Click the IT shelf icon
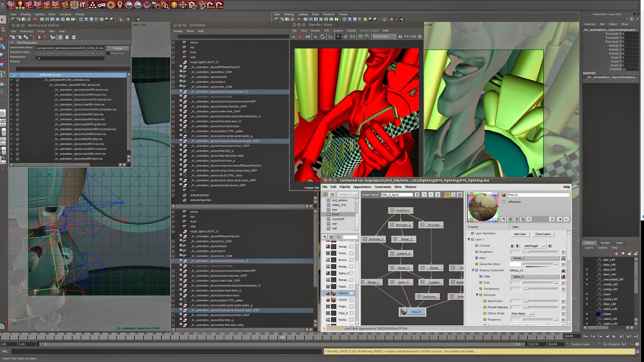Screen dimensions: 644x362 pyautogui.click(x=83, y=5)
